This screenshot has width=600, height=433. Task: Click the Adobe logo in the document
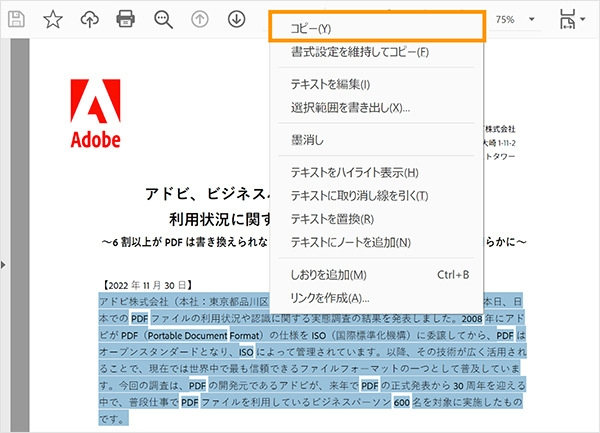tap(95, 114)
